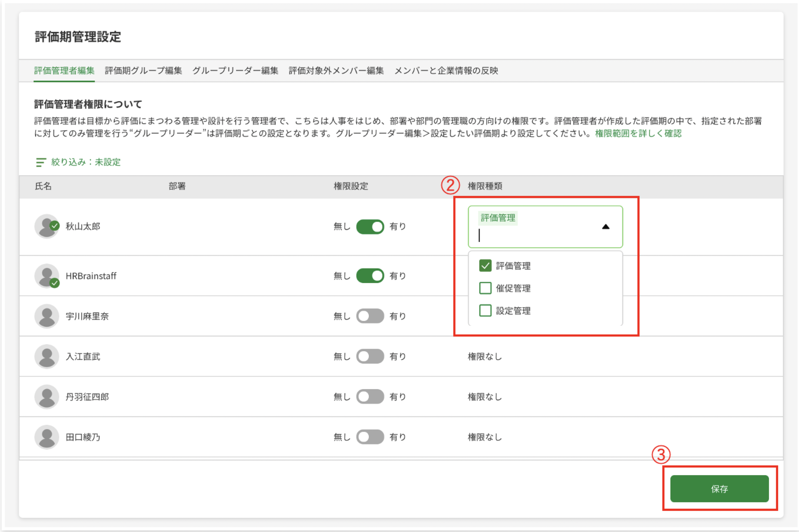The width and height of the screenshot is (799, 532).
Task: Click 田口綾乃's avatar icon
Action: point(47,437)
